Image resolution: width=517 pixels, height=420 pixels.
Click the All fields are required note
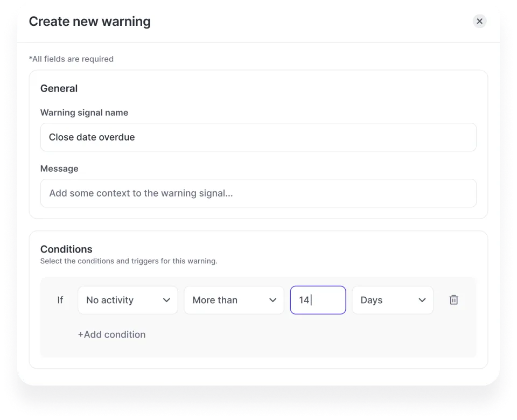coord(71,59)
